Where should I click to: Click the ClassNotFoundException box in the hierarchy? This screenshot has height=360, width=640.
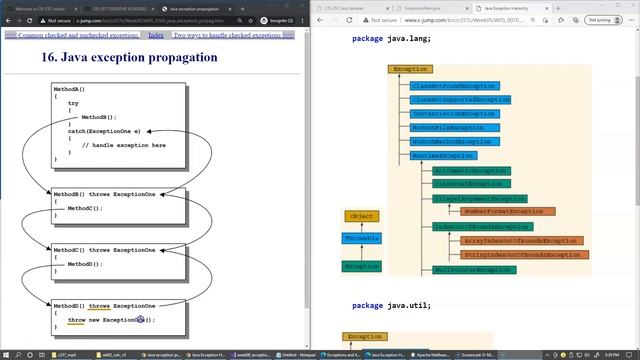click(x=455, y=86)
